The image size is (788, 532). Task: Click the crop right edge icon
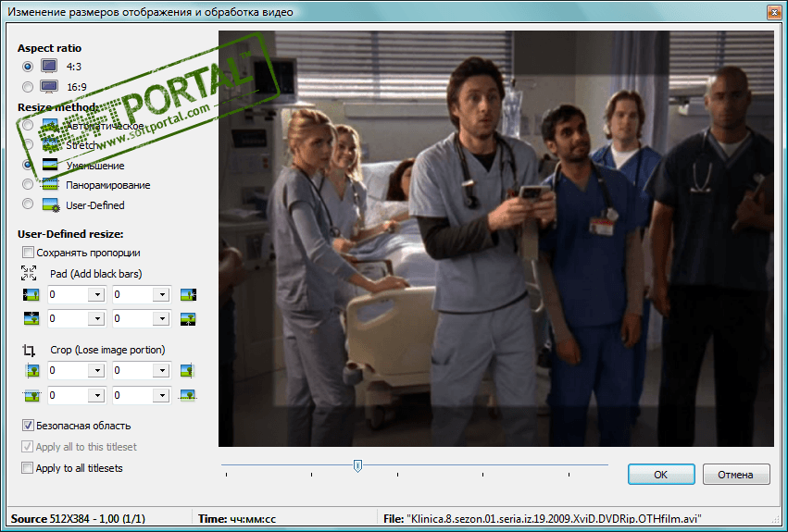pos(187,371)
